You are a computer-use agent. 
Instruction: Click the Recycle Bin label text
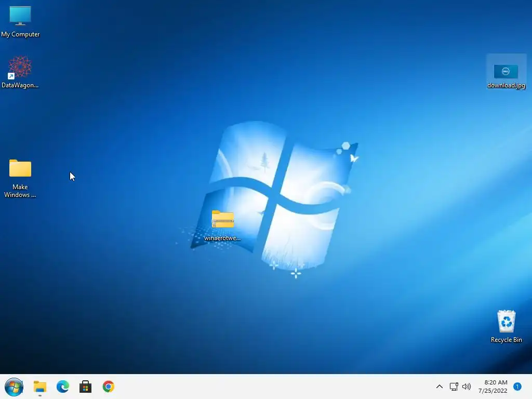506,340
